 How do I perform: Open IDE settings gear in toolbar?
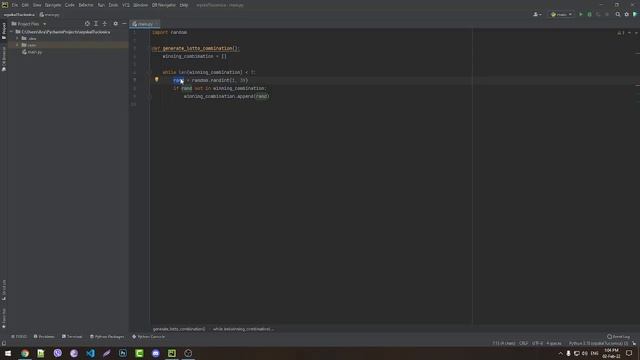627,14
